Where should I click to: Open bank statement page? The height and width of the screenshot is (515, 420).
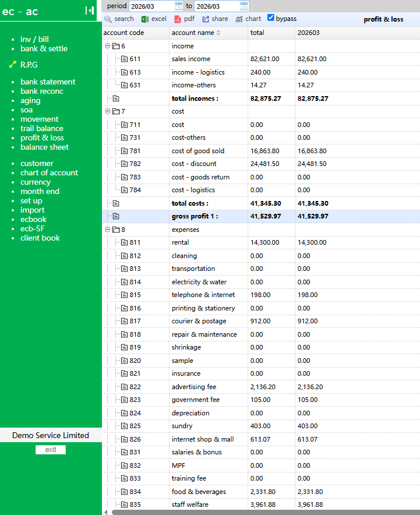click(48, 82)
